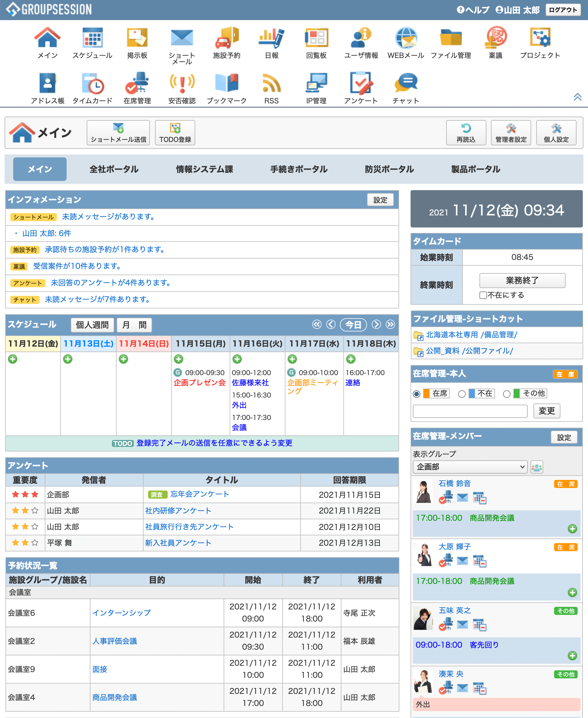Open the 掲示板 bulletin board icon

coord(137,38)
